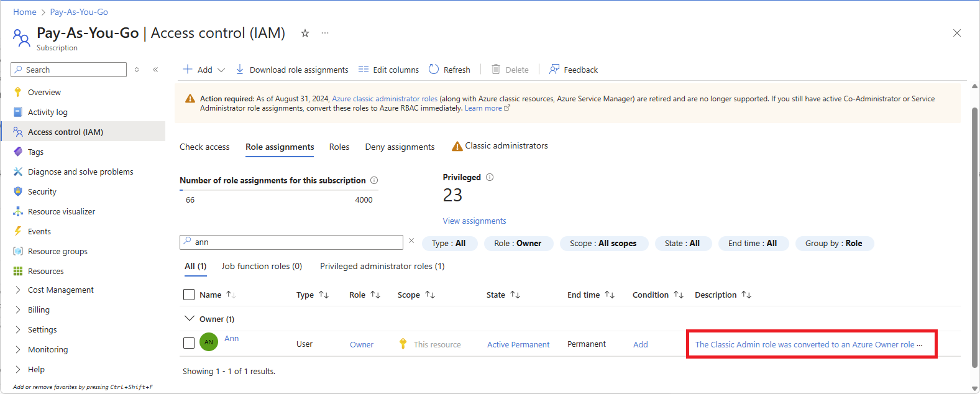The height and width of the screenshot is (394, 980).
Task: Open the End time : All filter
Action: click(x=753, y=243)
